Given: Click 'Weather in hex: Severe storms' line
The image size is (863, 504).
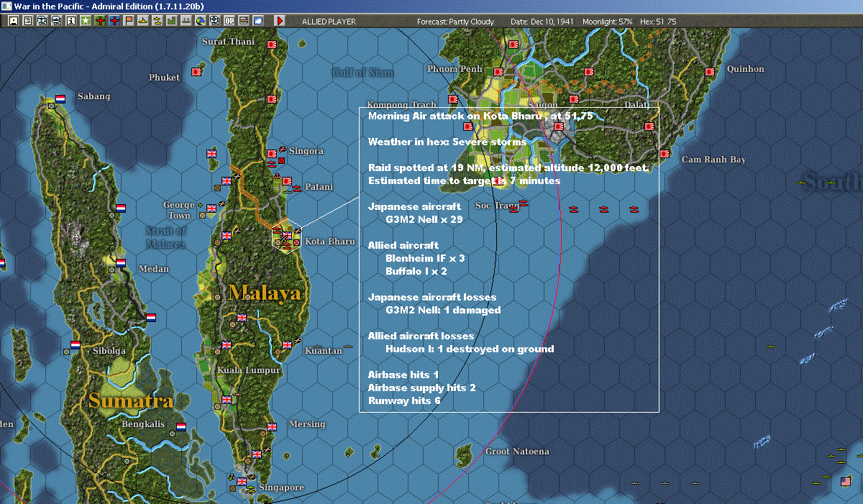Looking at the screenshot, I should pyautogui.click(x=447, y=142).
